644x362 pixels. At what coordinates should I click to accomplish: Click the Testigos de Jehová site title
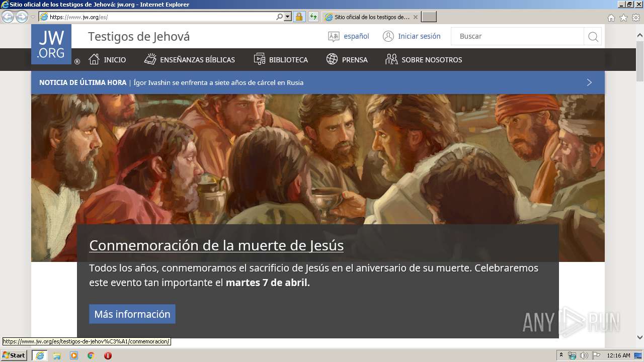[139, 36]
